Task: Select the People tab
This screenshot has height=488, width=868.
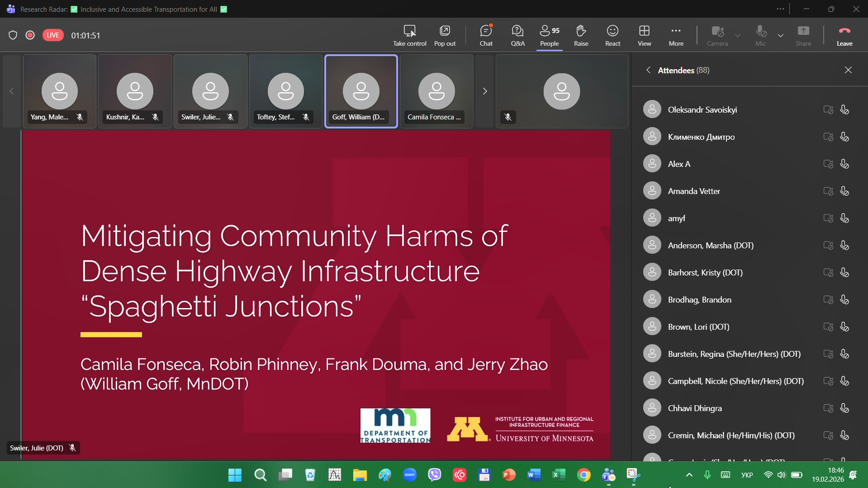Action: click(549, 35)
